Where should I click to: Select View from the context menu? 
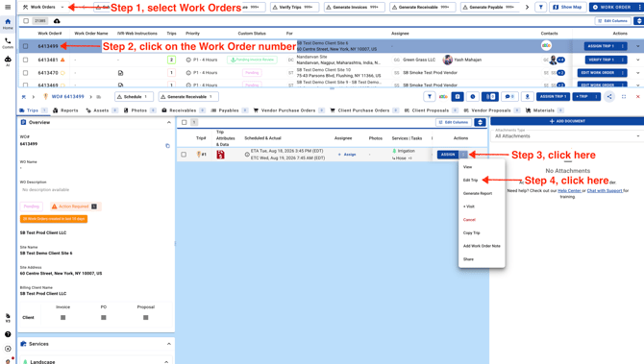coord(468,167)
